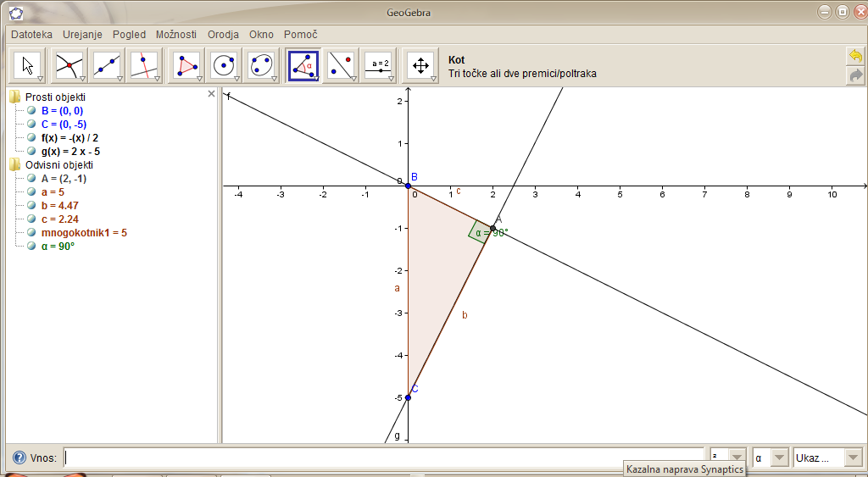Select the Perpendicular line tool

[145, 65]
